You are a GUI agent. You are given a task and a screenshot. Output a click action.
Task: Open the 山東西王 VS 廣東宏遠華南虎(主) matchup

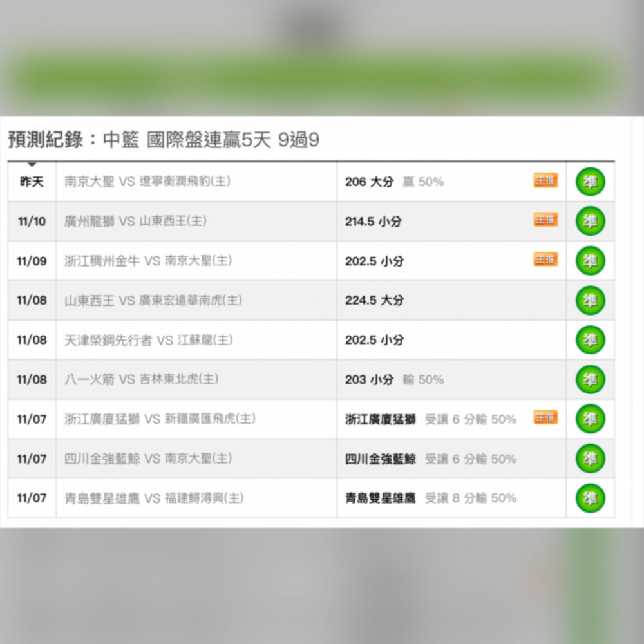click(153, 300)
